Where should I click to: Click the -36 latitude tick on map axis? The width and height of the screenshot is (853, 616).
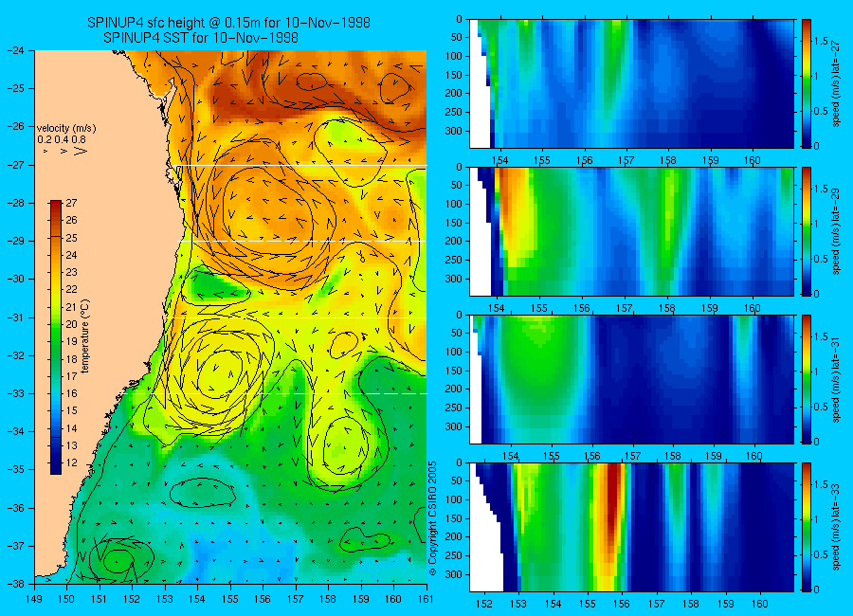(x=15, y=508)
